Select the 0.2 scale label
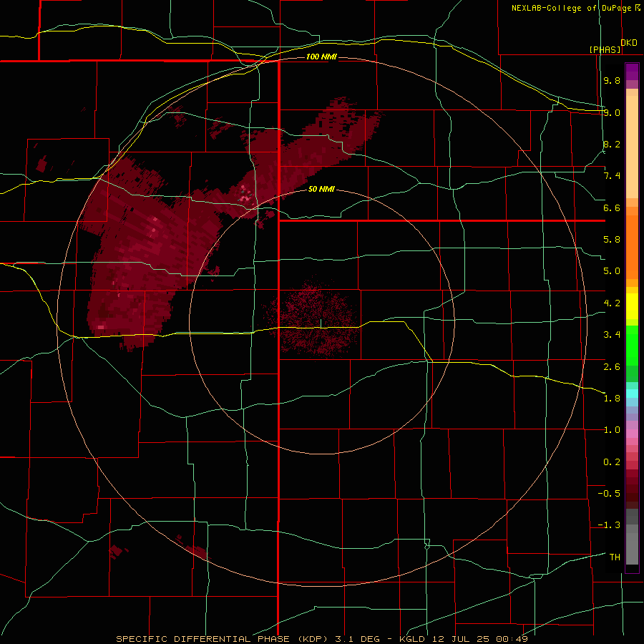 pos(612,462)
